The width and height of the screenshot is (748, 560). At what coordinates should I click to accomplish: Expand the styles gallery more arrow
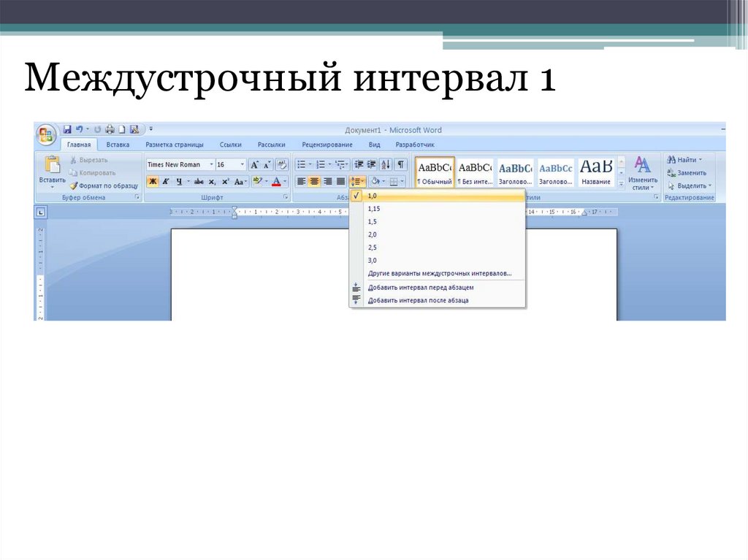(621, 184)
